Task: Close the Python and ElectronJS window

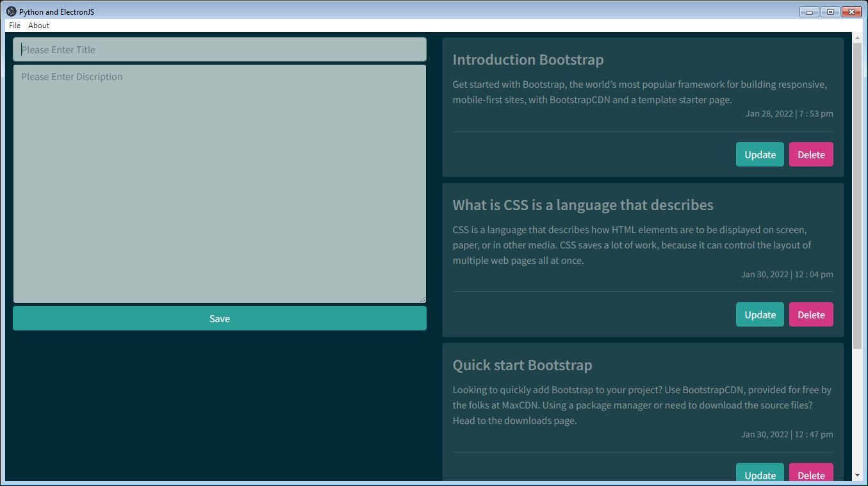Action: pyautogui.click(x=851, y=12)
